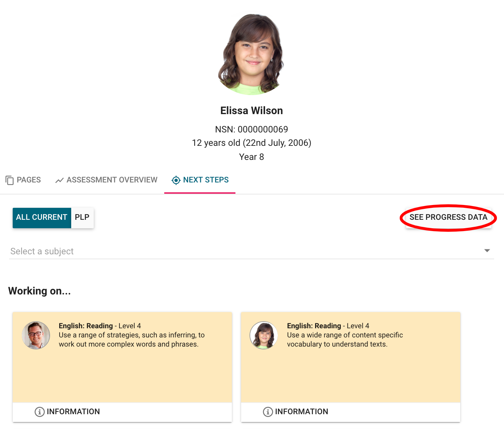The height and width of the screenshot is (429, 504).
Task: Toggle the ALL CURRENT filter
Action: point(42,217)
